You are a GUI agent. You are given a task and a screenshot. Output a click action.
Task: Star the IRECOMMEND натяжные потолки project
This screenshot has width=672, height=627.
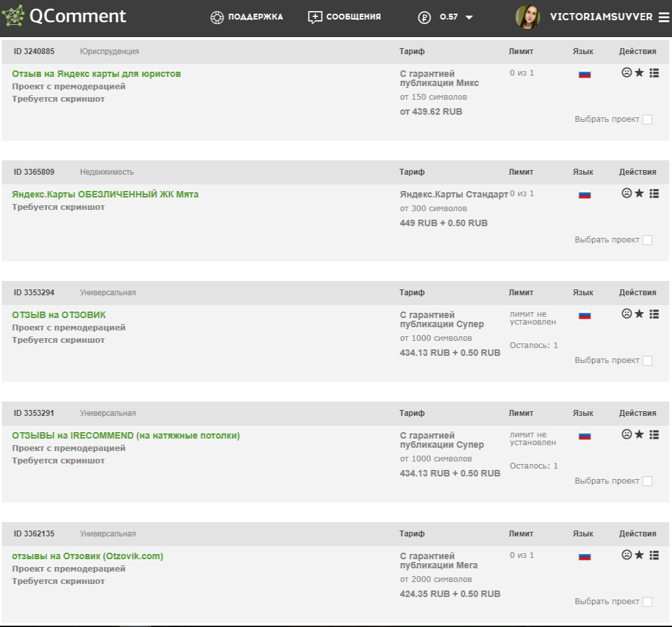[x=639, y=434]
